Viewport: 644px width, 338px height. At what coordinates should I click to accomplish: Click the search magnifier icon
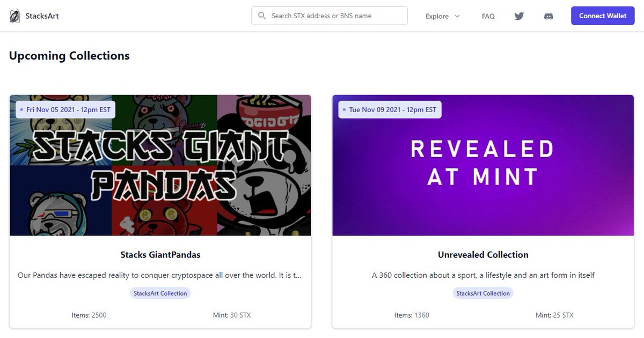(x=262, y=16)
